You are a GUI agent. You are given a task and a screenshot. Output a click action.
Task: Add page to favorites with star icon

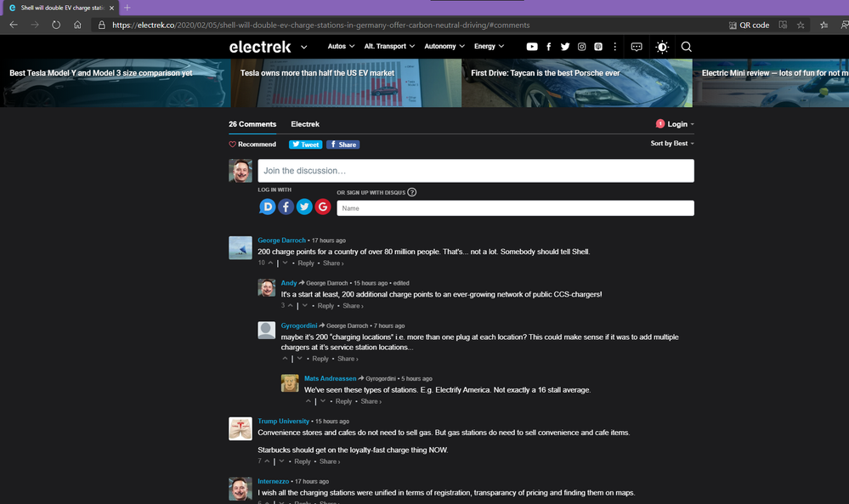tap(801, 25)
